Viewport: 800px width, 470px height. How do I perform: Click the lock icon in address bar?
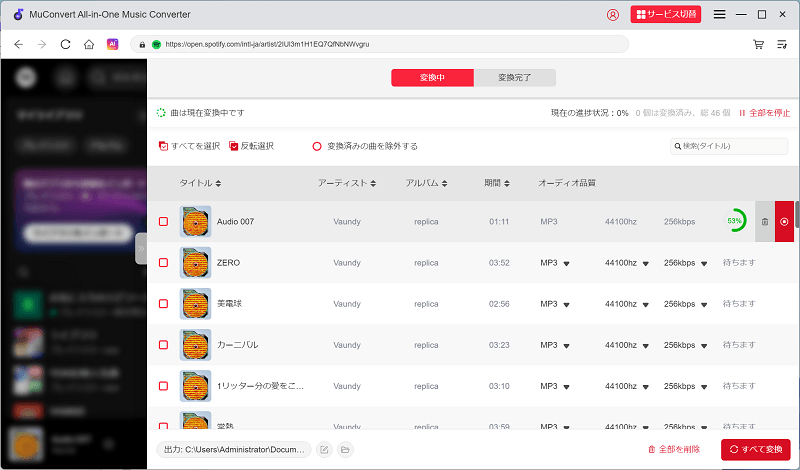coord(142,44)
